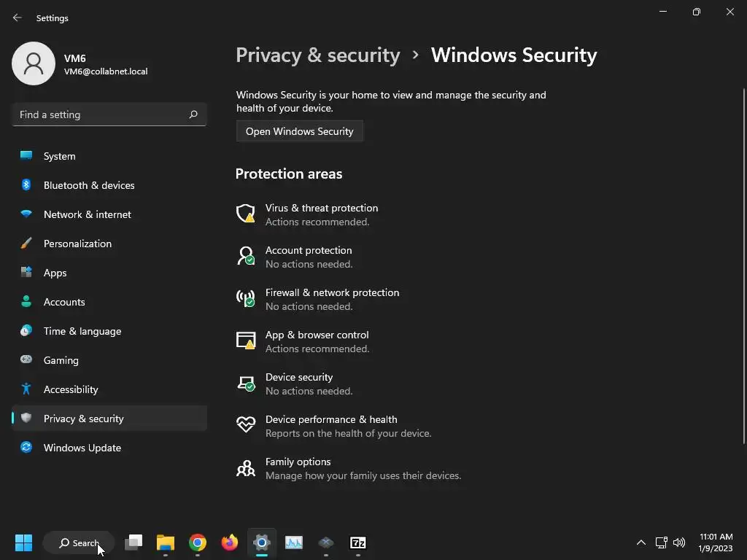747x560 pixels.
Task: Go to Bluetooth & devices settings
Action: (109, 185)
